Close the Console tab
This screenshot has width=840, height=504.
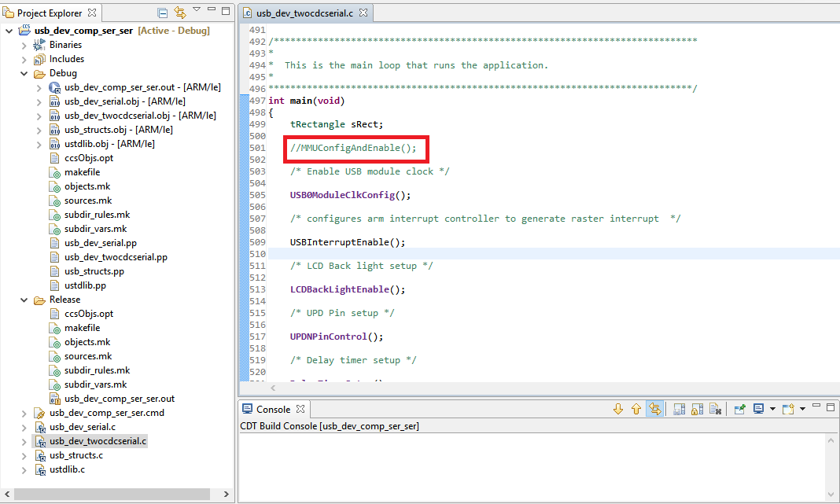point(300,409)
